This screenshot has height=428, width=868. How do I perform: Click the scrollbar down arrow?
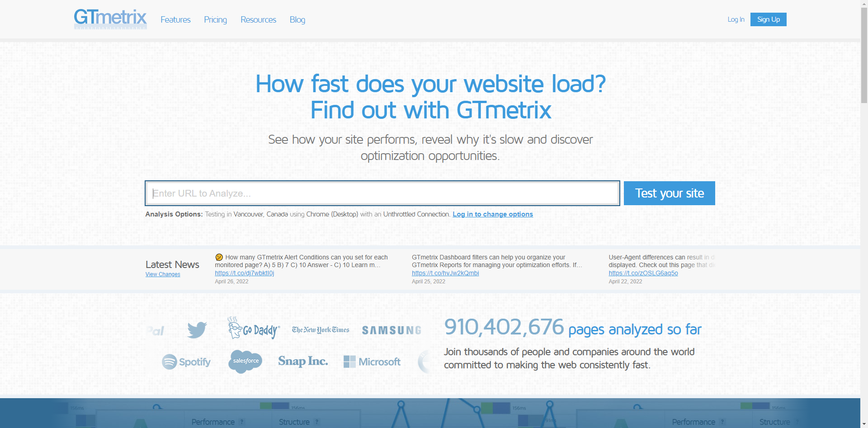864,424
